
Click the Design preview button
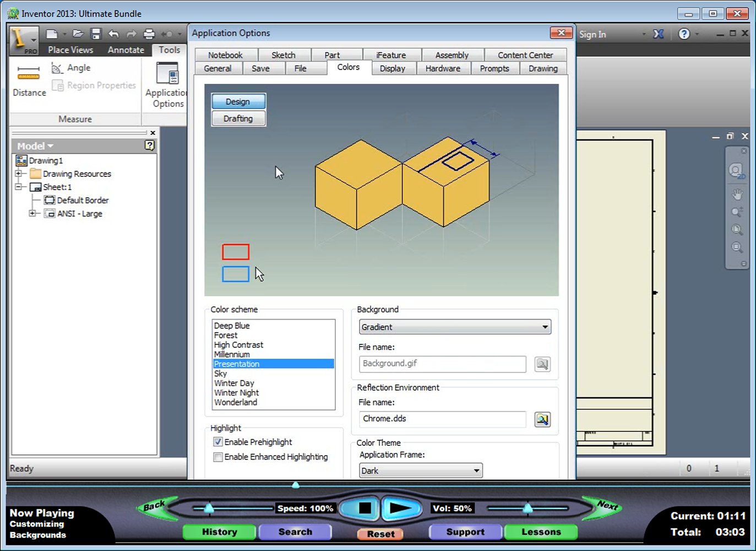click(x=238, y=102)
